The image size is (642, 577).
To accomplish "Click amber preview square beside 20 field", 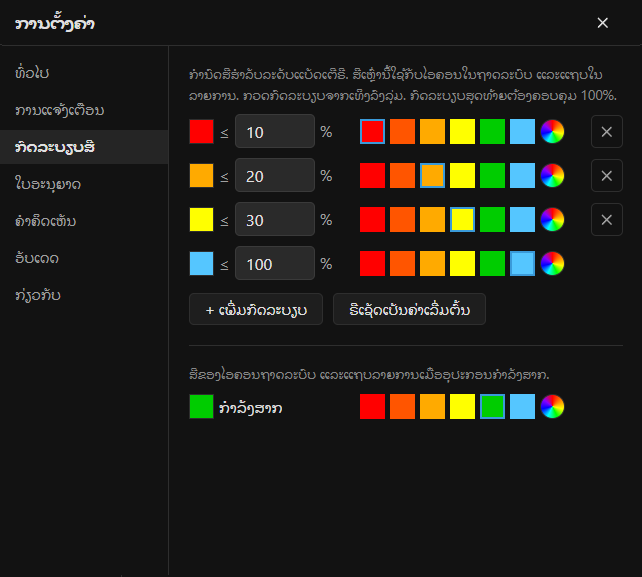I will [201, 175].
